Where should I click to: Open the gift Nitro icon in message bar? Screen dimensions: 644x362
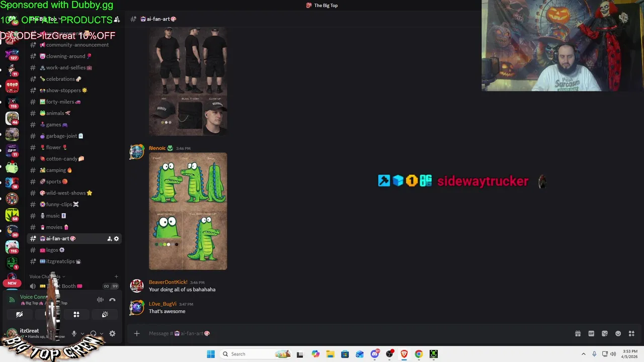[578, 333]
